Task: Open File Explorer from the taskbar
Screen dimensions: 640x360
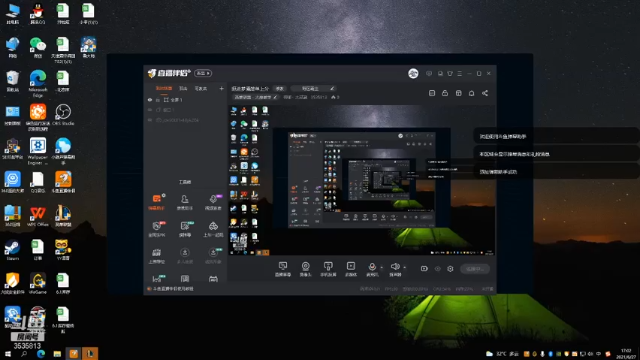Action: [57, 354]
